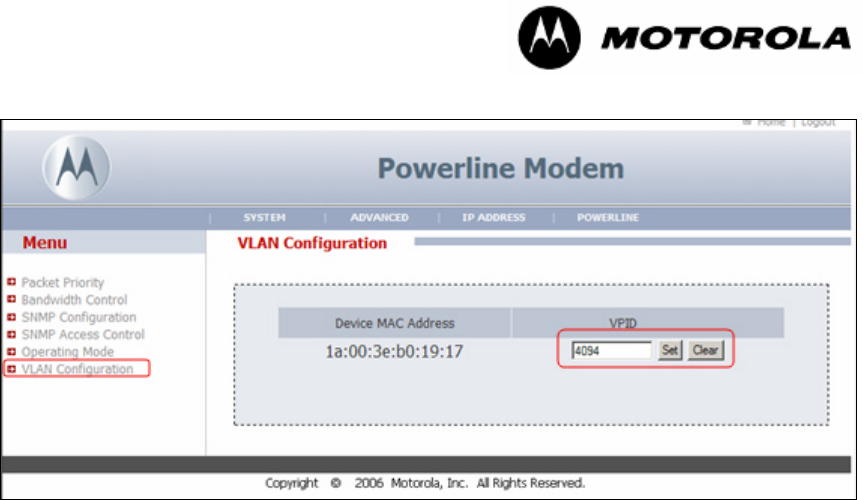The image size is (863, 500).
Task: Click the Menu sidebar heading
Action: tap(45, 243)
